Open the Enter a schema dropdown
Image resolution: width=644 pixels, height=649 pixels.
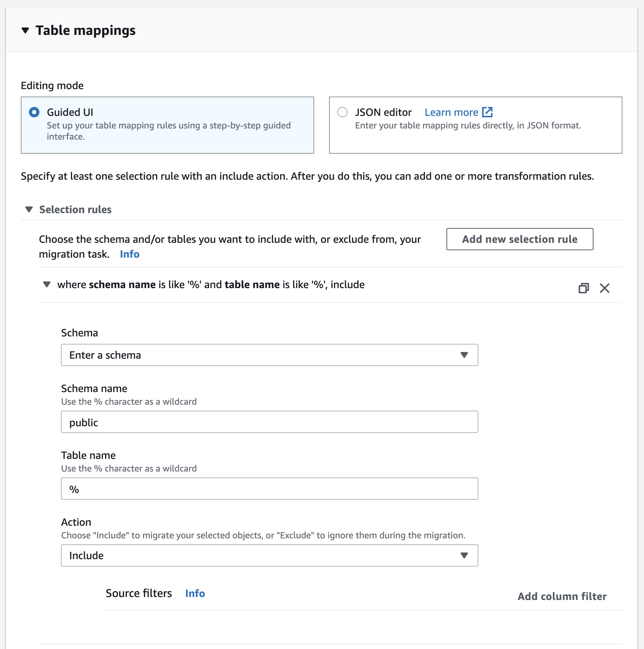coord(269,355)
